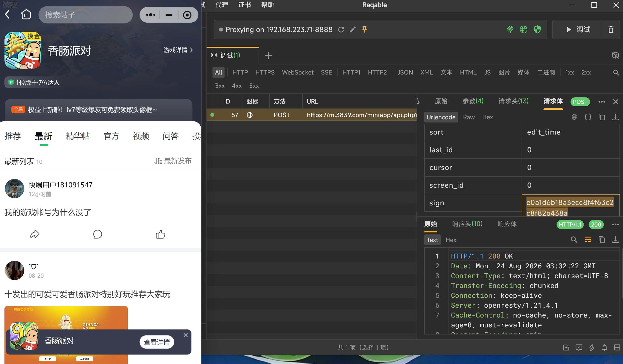Filter traffic by 4xx status
This screenshot has width=623, height=364.
[x=237, y=86]
